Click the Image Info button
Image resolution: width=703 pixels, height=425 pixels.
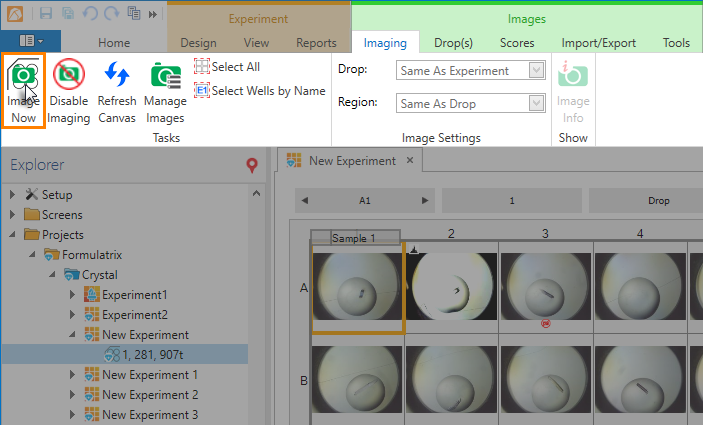pos(573,92)
